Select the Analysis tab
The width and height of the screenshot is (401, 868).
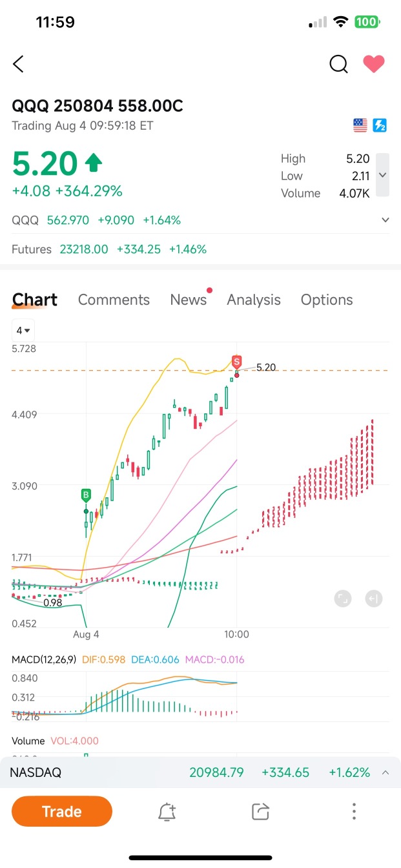254,300
